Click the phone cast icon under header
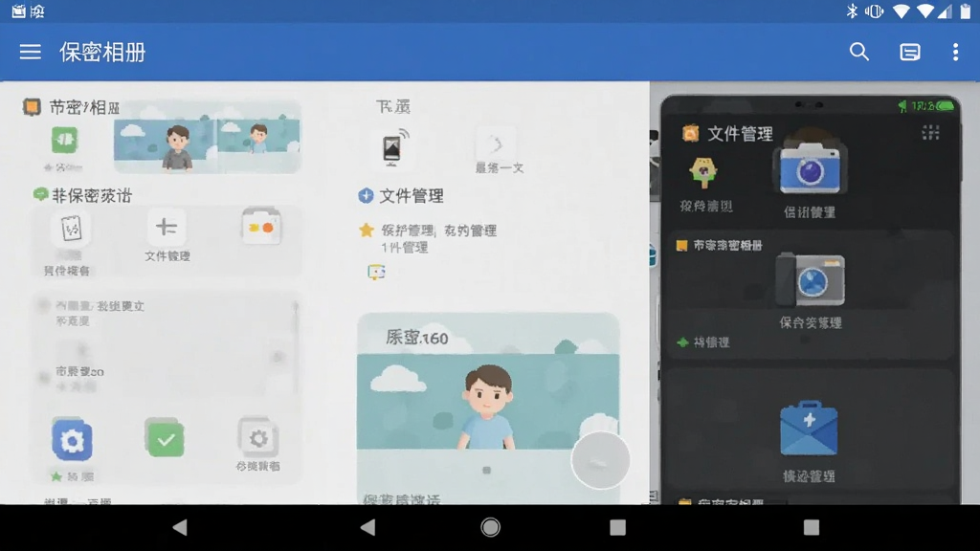The width and height of the screenshot is (980, 551). click(393, 147)
